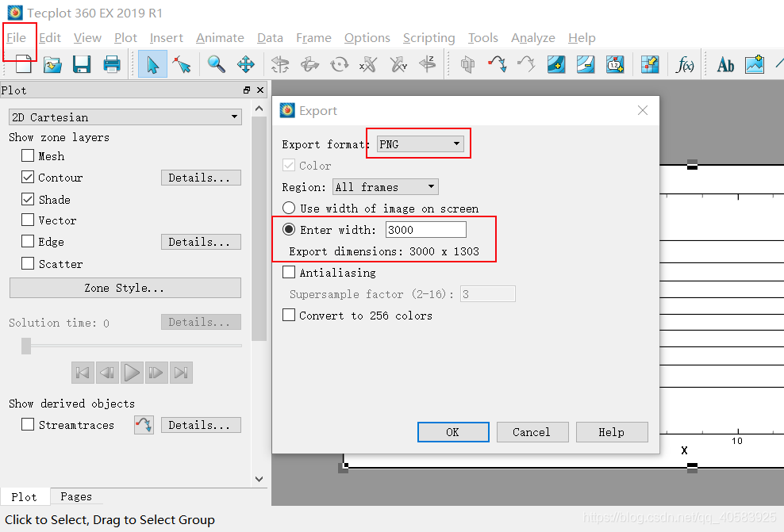Select the Zoom magnifier tool
This screenshot has height=532, width=784.
[x=216, y=64]
